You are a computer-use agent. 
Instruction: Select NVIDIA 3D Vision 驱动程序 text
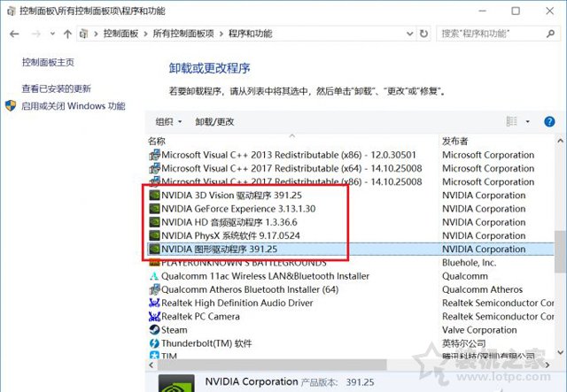[x=231, y=196]
